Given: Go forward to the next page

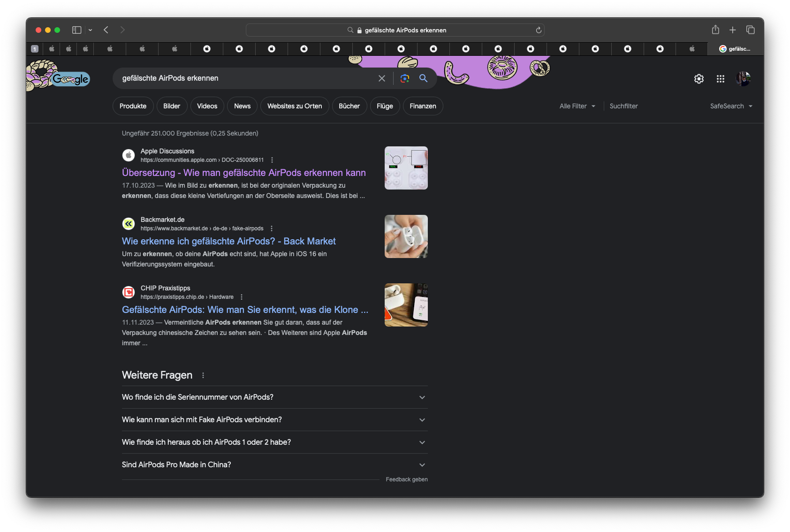Looking at the screenshot, I should pyautogui.click(x=122, y=30).
